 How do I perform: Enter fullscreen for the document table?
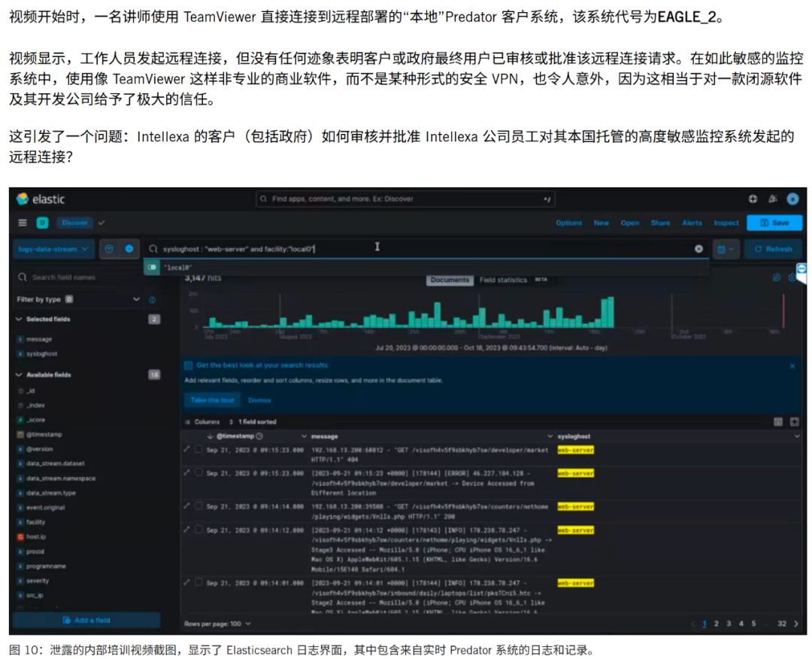795,422
